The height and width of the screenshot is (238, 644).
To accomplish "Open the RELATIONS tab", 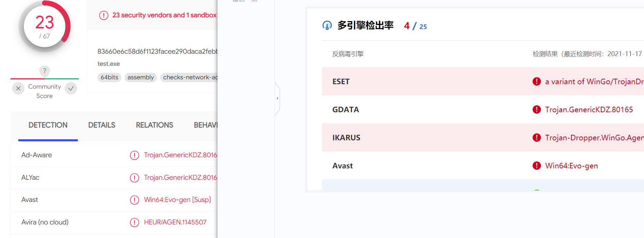I will click(155, 125).
